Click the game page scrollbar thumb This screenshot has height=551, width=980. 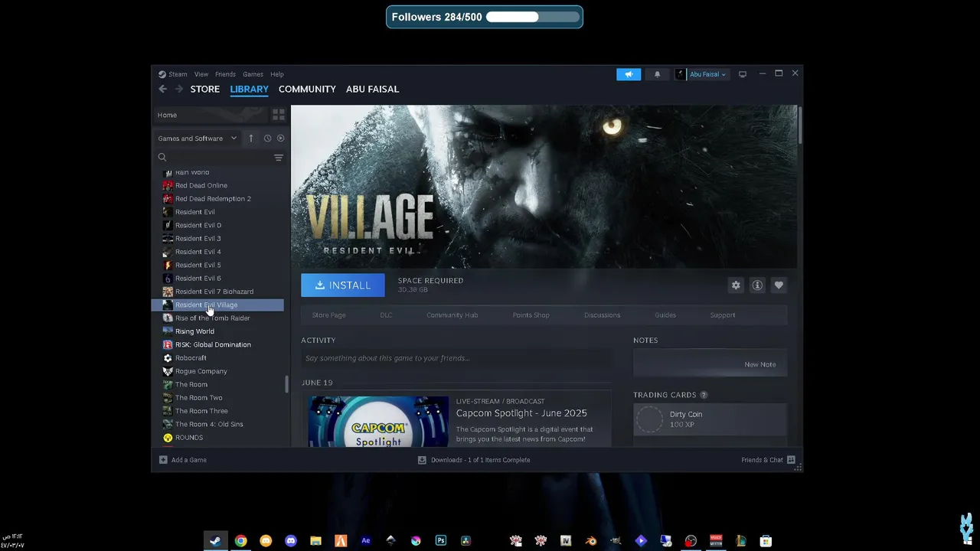799,124
